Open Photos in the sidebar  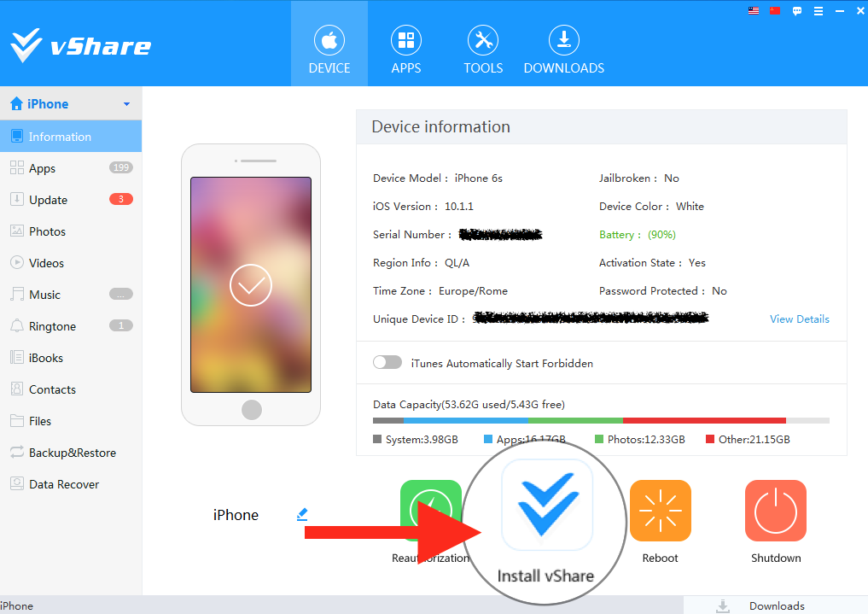click(71, 231)
